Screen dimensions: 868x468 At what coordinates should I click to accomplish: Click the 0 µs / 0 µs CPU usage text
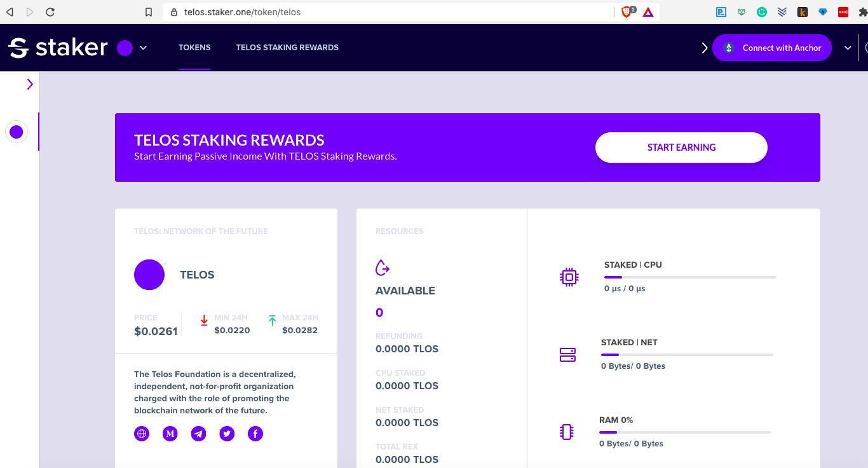625,289
